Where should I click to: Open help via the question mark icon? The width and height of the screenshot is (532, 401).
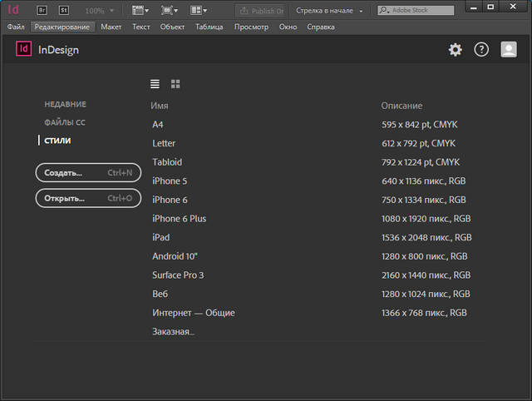pos(481,50)
